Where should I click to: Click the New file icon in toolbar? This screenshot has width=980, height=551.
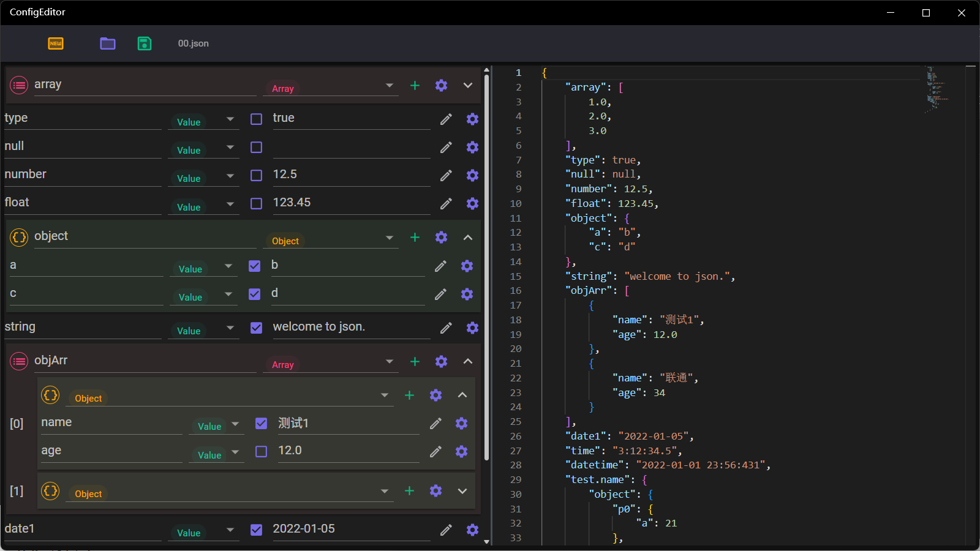[x=56, y=43]
